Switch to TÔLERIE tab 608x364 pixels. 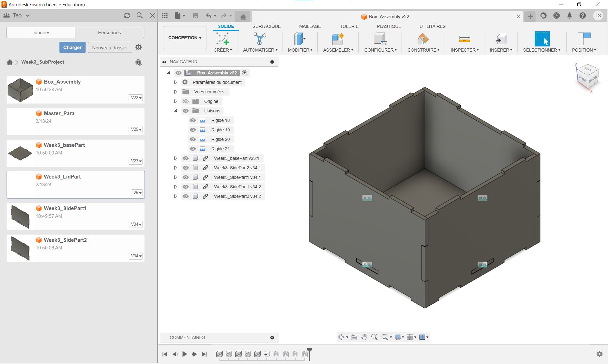[349, 26]
